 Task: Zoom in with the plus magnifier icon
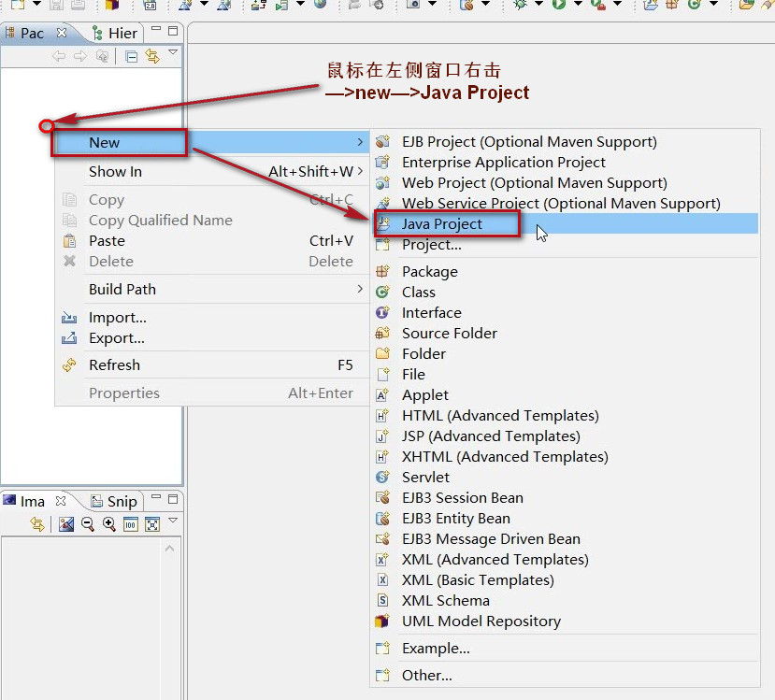point(109,524)
